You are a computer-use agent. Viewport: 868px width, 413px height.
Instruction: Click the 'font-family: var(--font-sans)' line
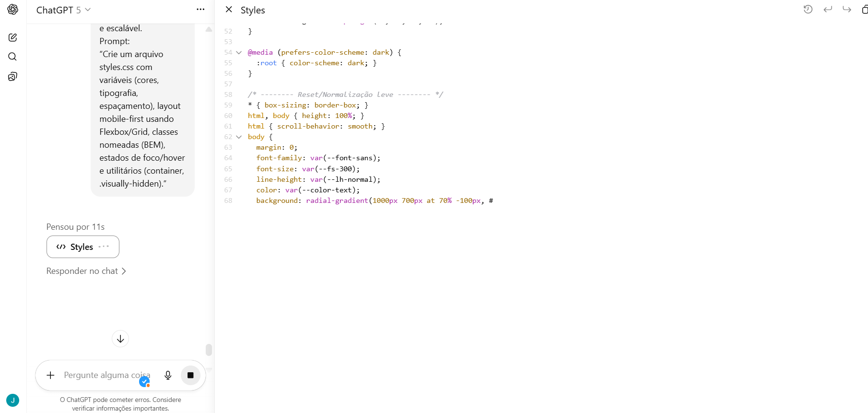[318, 158]
